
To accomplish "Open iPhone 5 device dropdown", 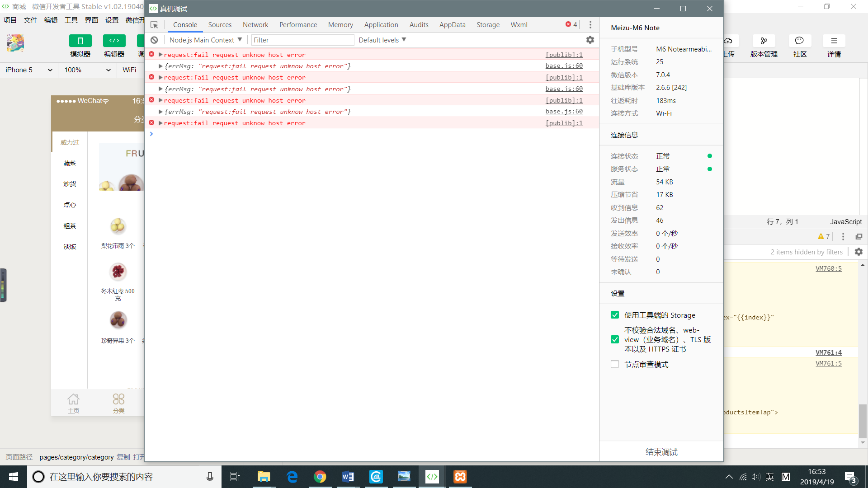I will pyautogui.click(x=29, y=70).
